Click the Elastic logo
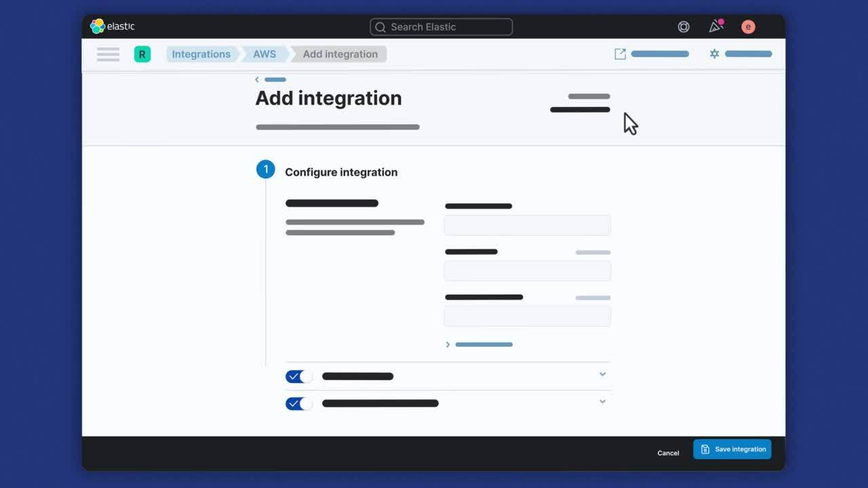868x488 pixels. 113,26
